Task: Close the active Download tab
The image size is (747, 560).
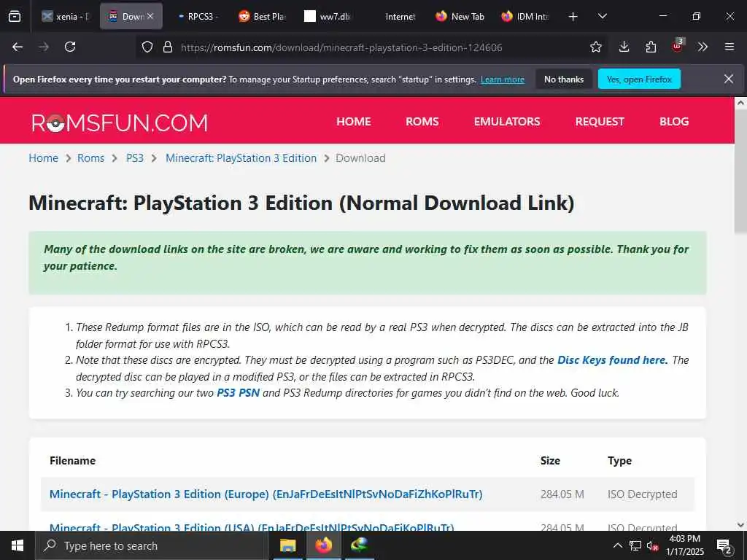Action: pos(150,16)
